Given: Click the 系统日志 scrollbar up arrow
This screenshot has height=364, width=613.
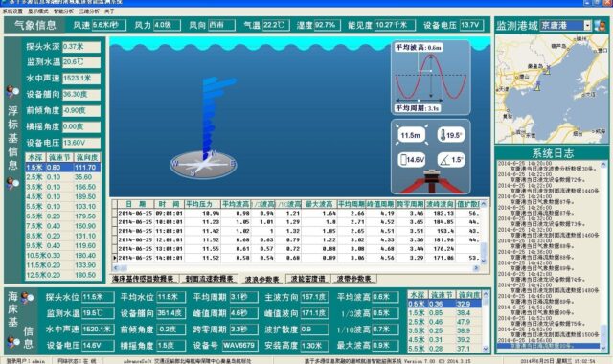Looking at the screenshot, I should 603,165.
